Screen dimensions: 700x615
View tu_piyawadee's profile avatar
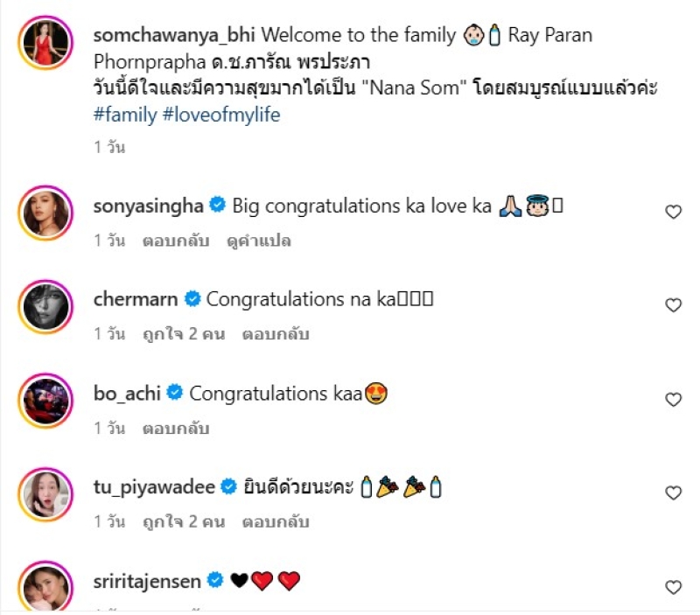point(48,494)
